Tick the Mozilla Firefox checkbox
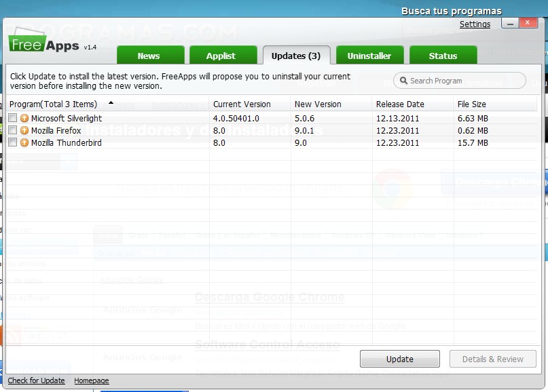 coord(13,130)
